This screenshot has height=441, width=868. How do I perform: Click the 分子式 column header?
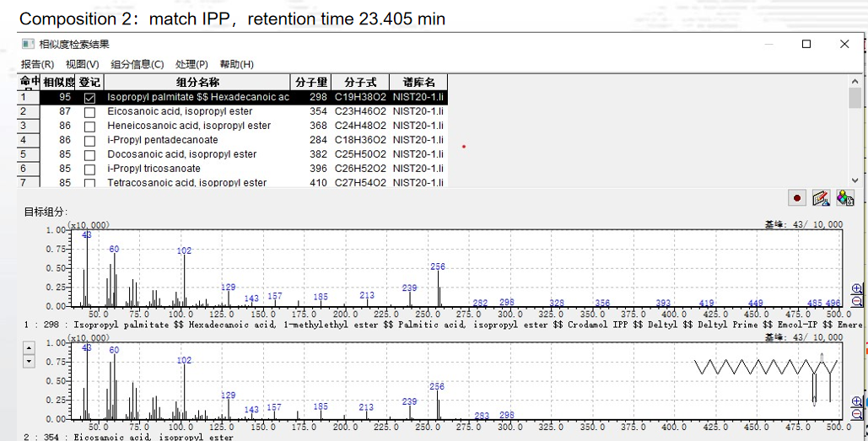[x=360, y=83]
